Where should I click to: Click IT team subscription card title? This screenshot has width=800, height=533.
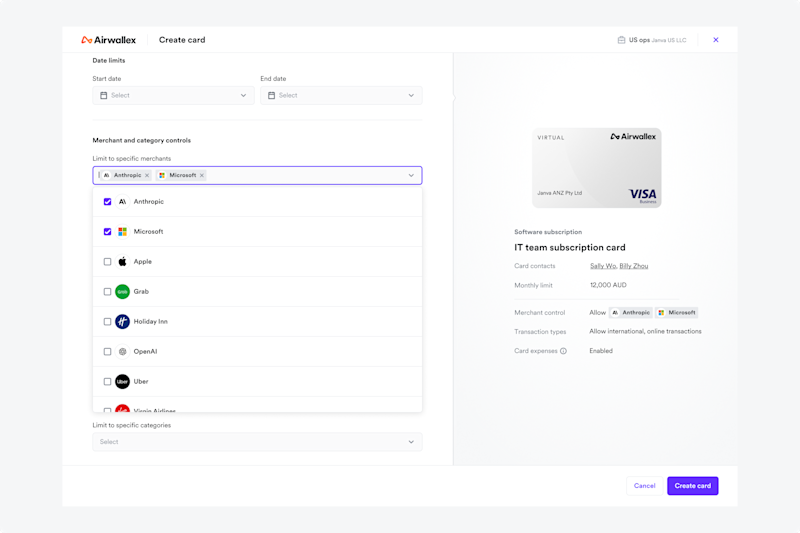(570, 248)
